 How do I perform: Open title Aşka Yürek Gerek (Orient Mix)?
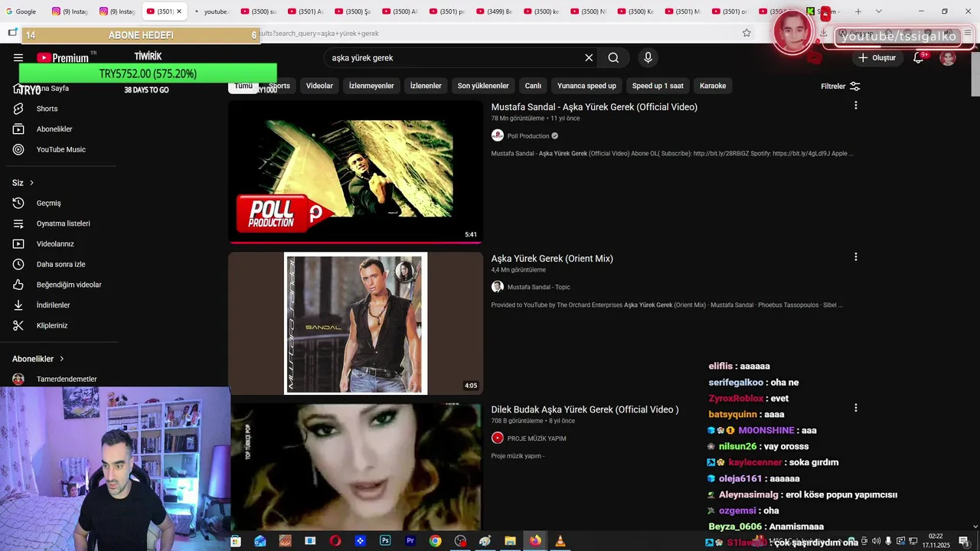(552, 259)
